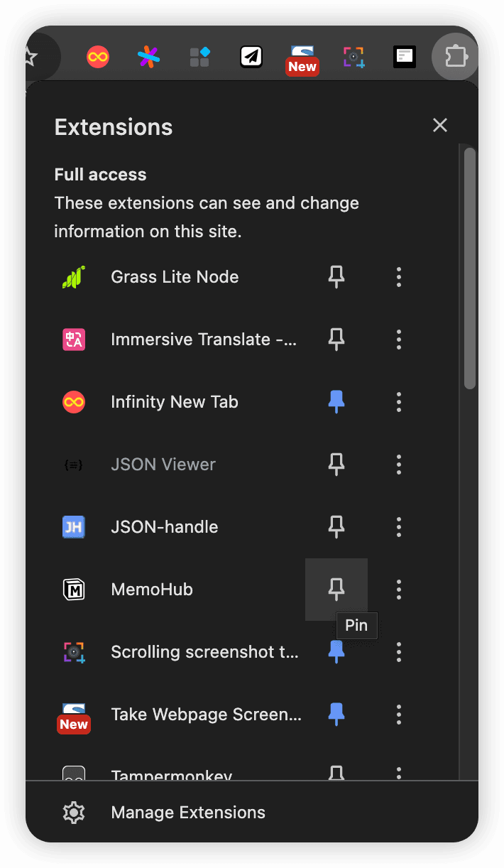Screen dimensions: 504x868
Task: Open more options for Immersive Translate
Action: pos(399,340)
